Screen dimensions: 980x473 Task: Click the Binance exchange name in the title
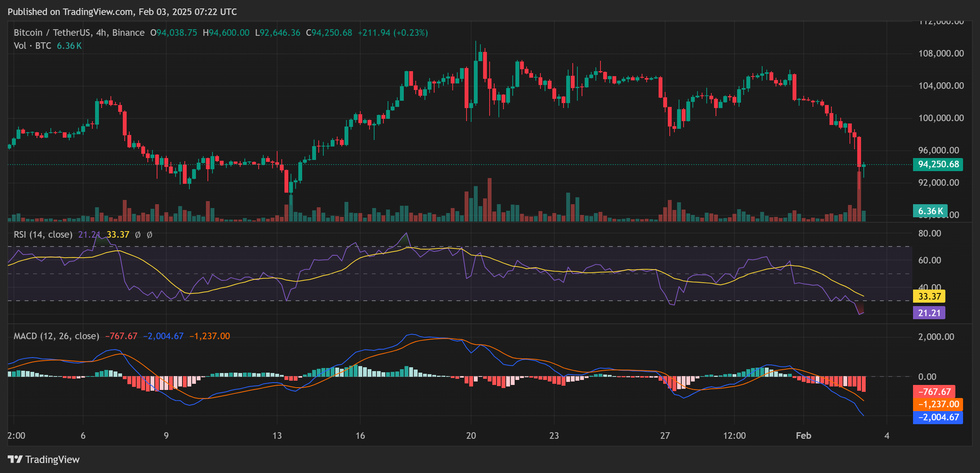pyautogui.click(x=128, y=33)
